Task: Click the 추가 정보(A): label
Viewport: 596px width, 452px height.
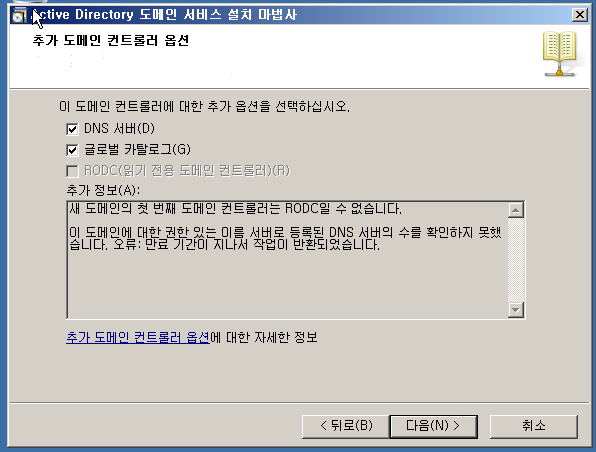Action: [x=103, y=190]
